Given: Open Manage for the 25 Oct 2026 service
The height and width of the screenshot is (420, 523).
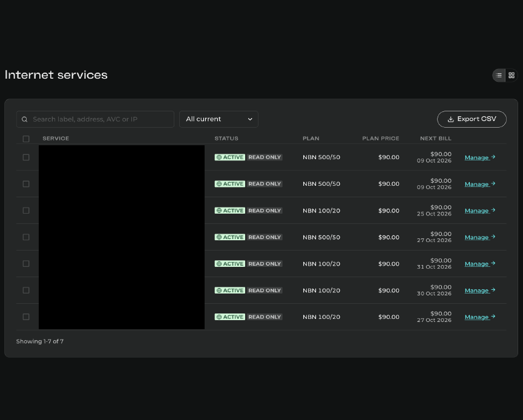Looking at the screenshot, I should tap(480, 211).
